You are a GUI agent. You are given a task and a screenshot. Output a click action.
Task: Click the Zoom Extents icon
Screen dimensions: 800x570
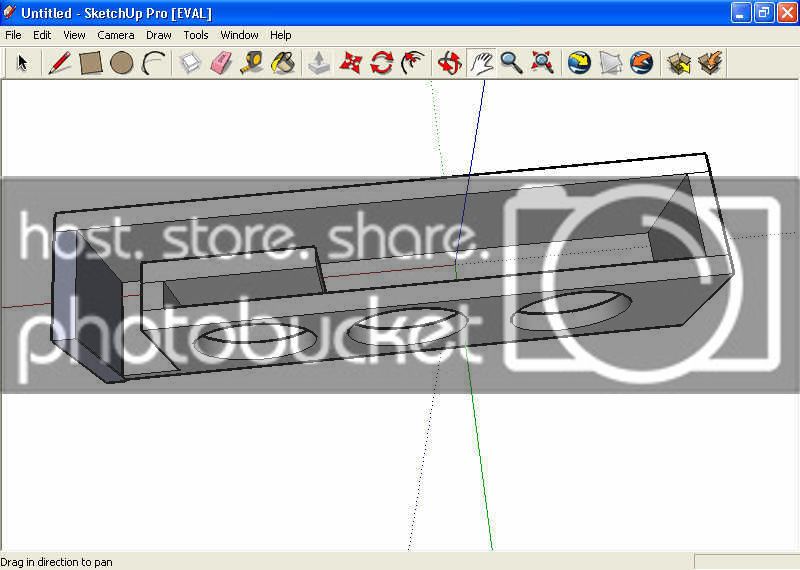pyautogui.click(x=542, y=63)
